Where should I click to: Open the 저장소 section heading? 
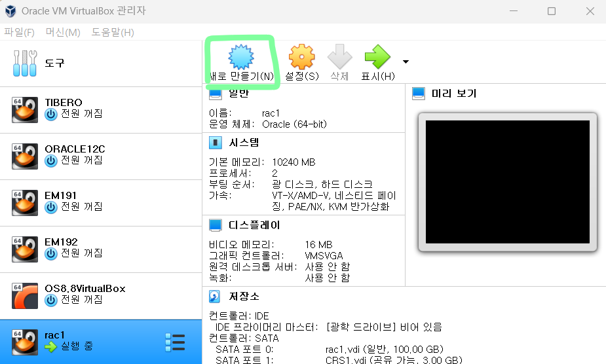244,297
